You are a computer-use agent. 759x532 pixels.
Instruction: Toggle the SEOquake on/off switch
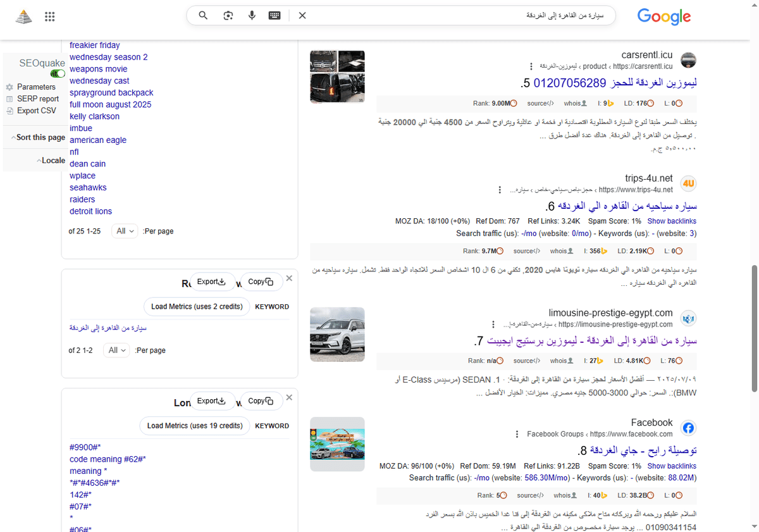point(57,73)
